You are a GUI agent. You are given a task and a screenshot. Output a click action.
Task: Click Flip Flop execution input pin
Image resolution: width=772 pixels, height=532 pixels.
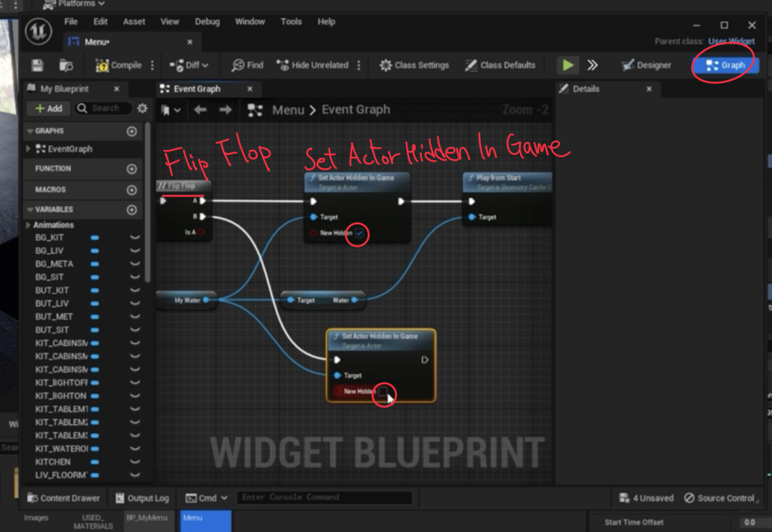(163, 200)
